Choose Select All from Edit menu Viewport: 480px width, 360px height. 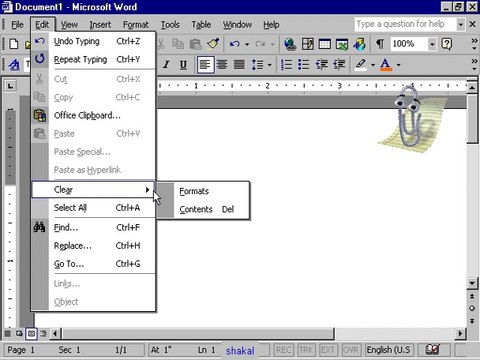tap(93, 208)
